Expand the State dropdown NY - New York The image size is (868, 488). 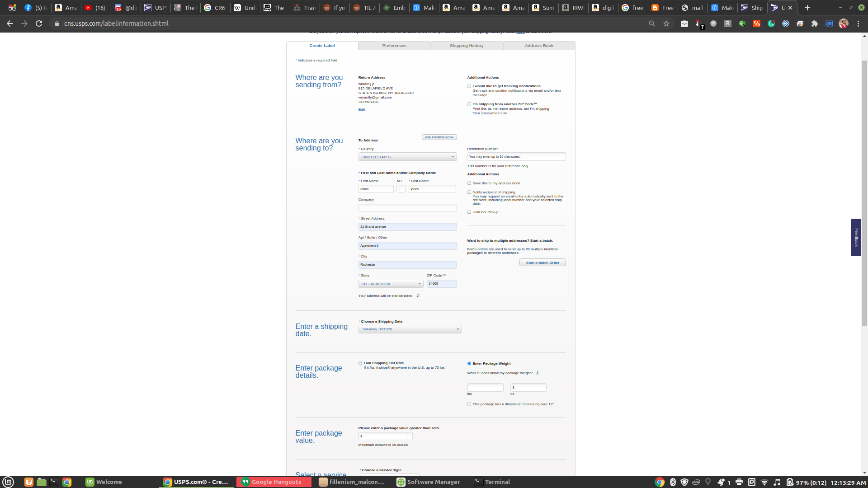[391, 284]
